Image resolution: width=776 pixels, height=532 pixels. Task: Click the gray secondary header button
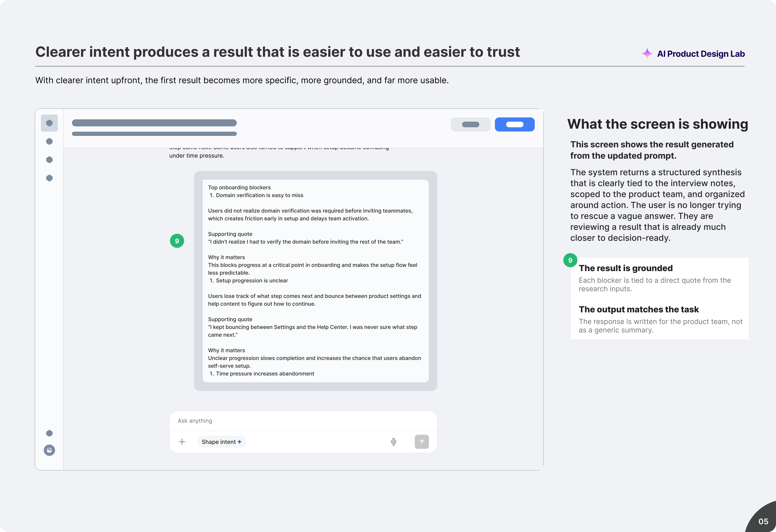[471, 124]
